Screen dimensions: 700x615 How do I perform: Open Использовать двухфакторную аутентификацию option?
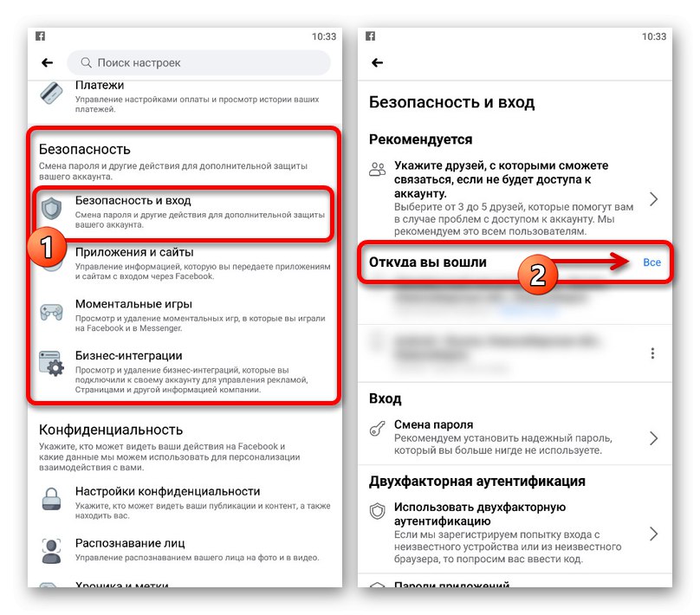pyautogui.click(x=515, y=534)
